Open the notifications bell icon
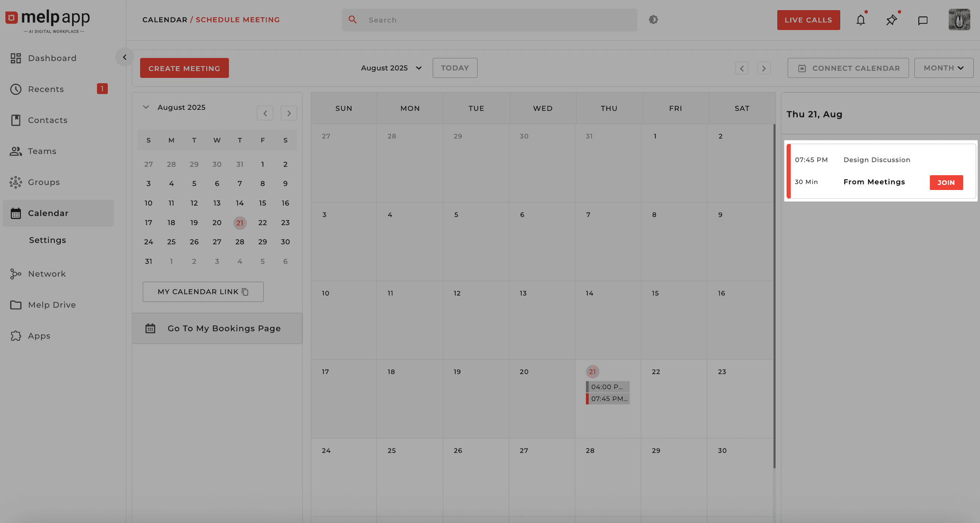Viewport: 980px width, 523px height. (x=861, y=20)
